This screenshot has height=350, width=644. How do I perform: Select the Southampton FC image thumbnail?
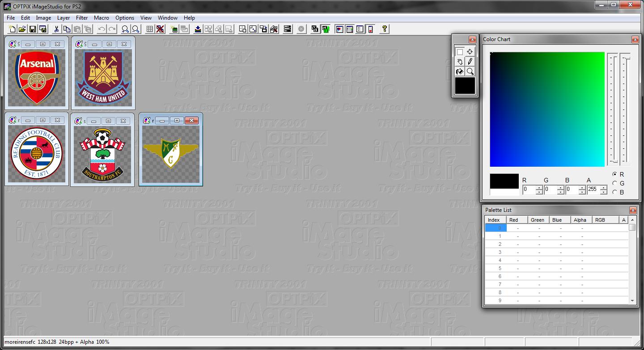click(x=102, y=154)
